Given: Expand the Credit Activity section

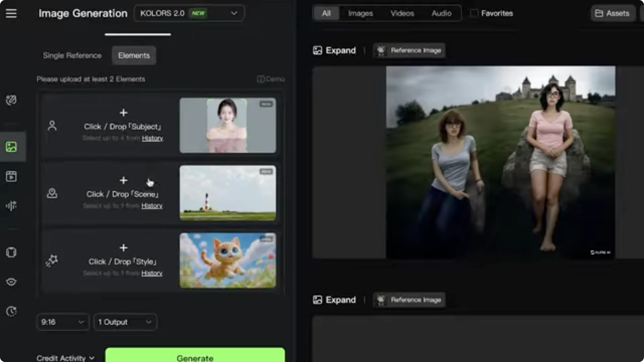Looking at the screenshot, I should pos(65,357).
